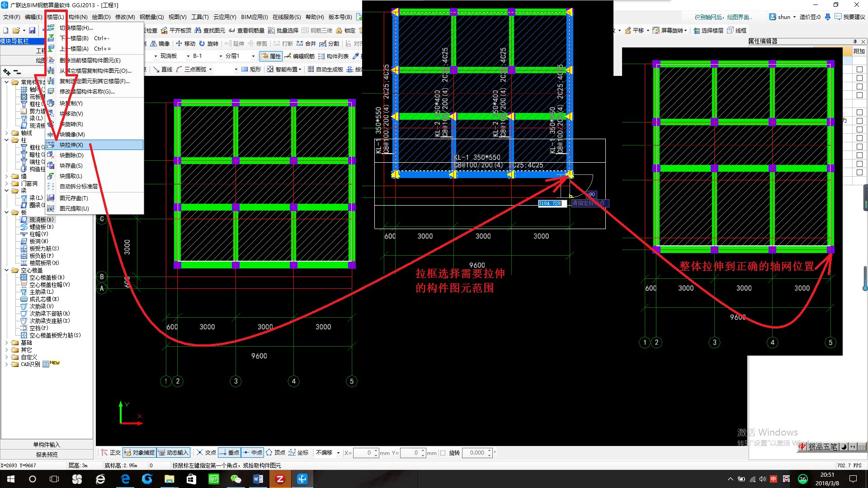Click 平齐板顶 toolbar tool
This screenshot has height=488, width=868.
(x=176, y=30)
